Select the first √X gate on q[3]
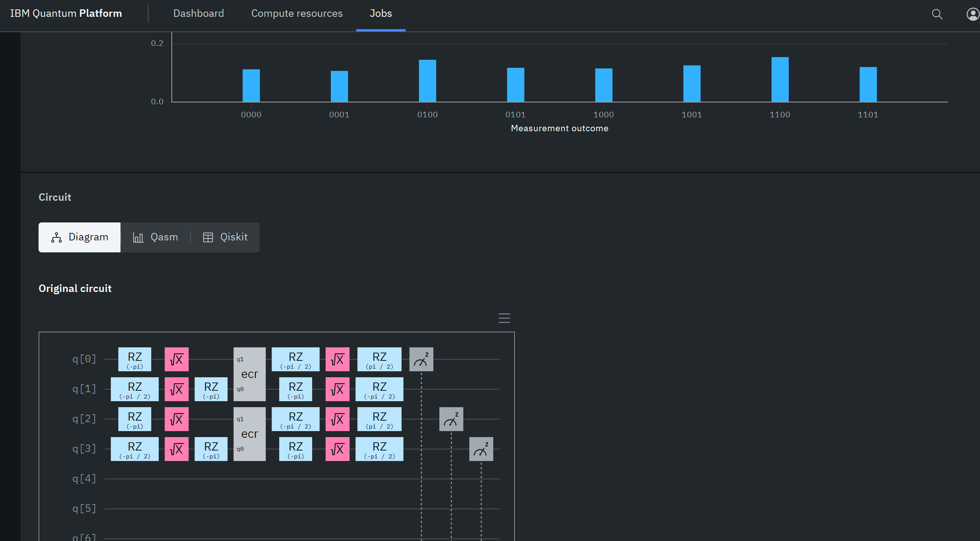 point(177,449)
